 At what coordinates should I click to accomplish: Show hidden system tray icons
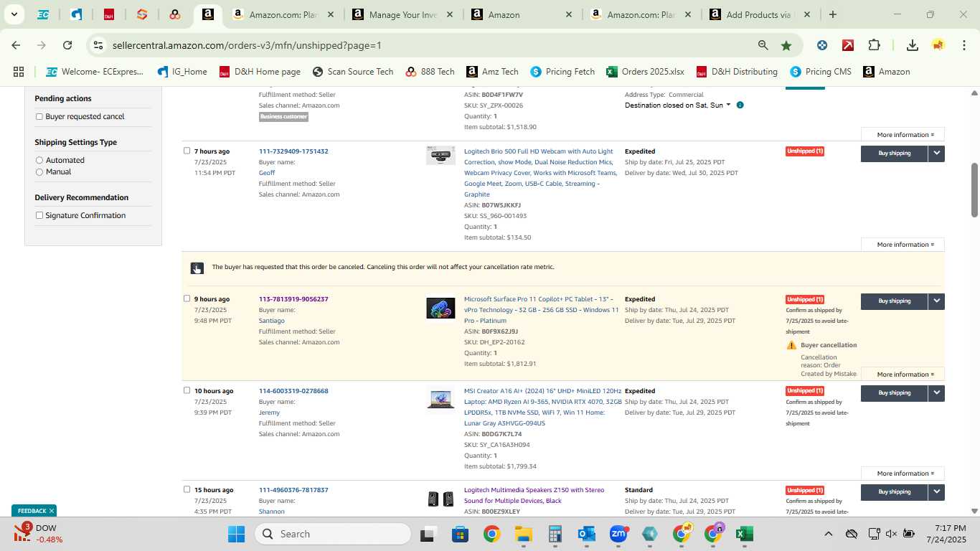tap(828, 534)
